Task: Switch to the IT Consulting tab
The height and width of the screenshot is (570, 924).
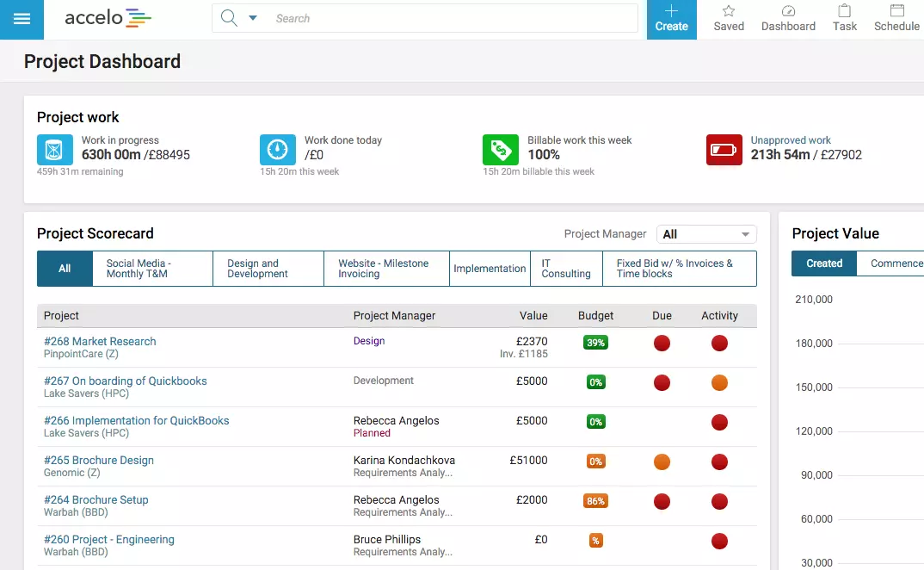Action: click(x=565, y=269)
